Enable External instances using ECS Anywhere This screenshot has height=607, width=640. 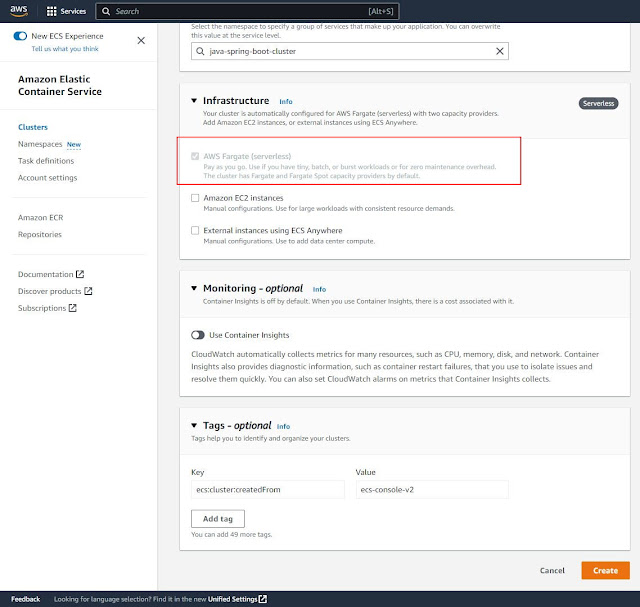[195, 231]
